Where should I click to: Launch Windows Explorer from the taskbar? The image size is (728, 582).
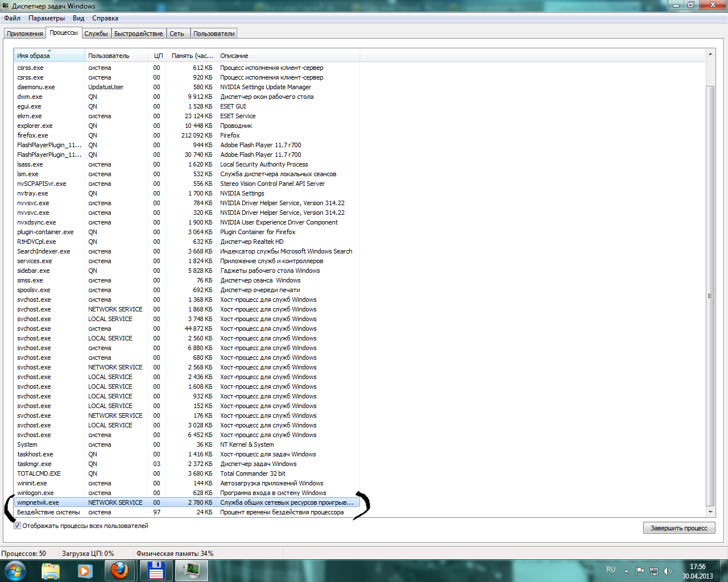51,571
